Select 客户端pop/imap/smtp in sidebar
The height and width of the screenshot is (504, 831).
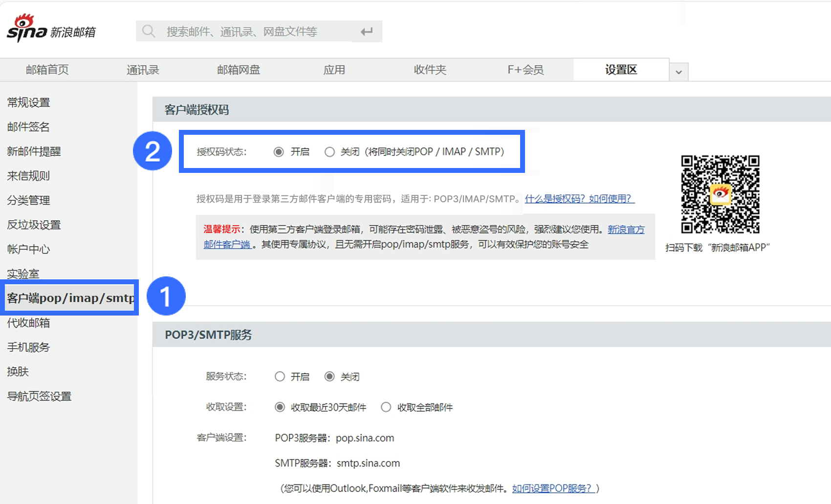point(70,298)
